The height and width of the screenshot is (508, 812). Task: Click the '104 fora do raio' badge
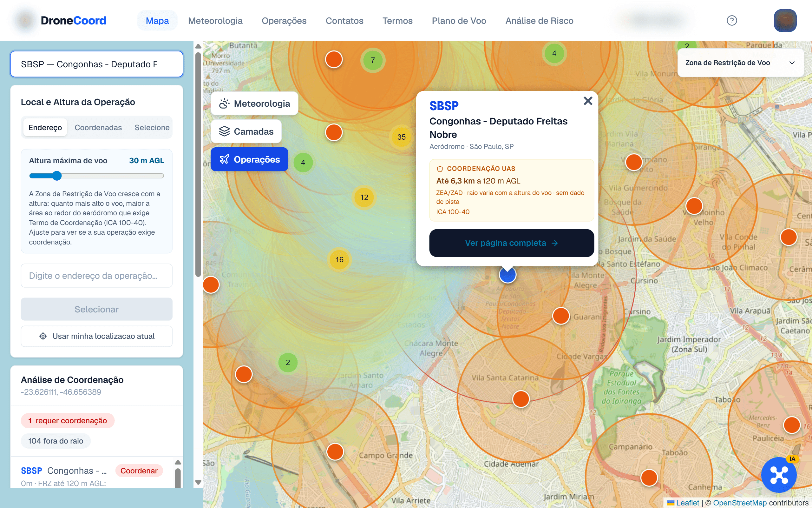[x=56, y=441]
